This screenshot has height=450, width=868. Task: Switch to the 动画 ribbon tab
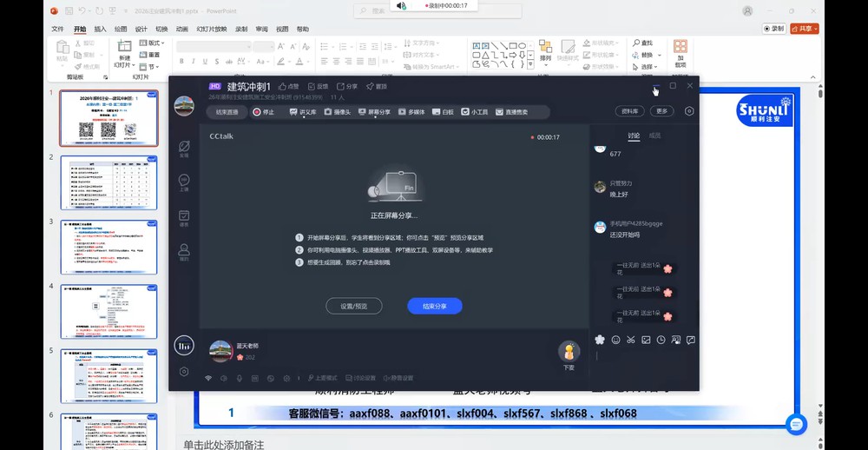[182, 29]
